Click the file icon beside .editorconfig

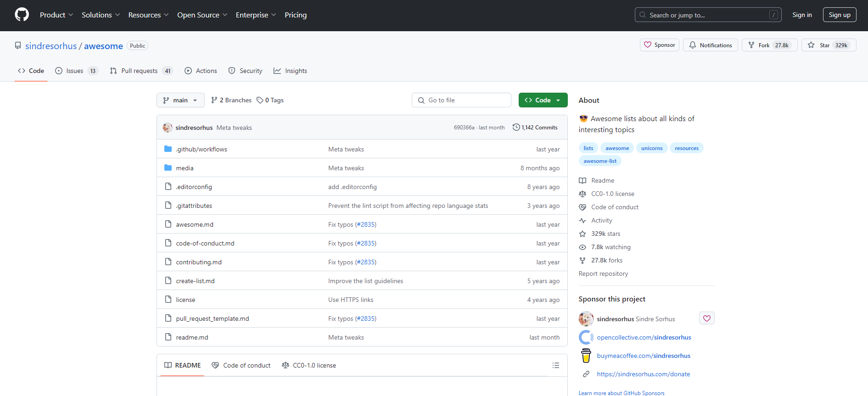tap(168, 186)
